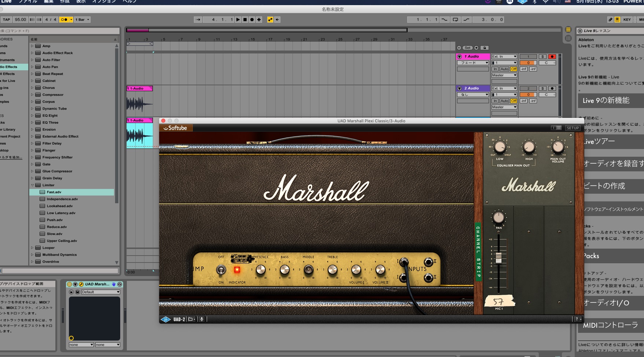This screenshot has width=644, height=357.
Task: Open the 1 Bar quantization dropdown
Action: tap(82, 20)
